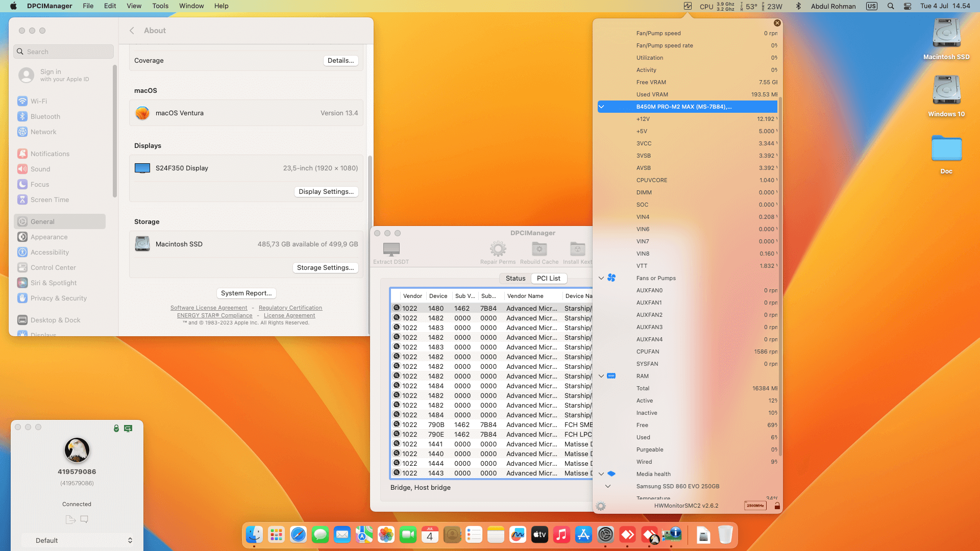Click the HWMonitorSMC2 panel scrollbar
Viewport: 980px width, 551px height.
pos(780,275)
